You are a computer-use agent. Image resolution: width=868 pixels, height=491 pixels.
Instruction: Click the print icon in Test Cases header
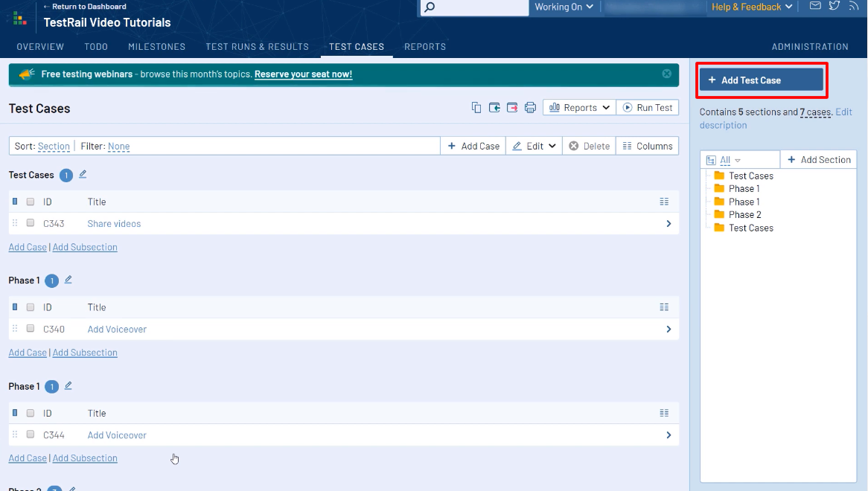click(530, 108)
